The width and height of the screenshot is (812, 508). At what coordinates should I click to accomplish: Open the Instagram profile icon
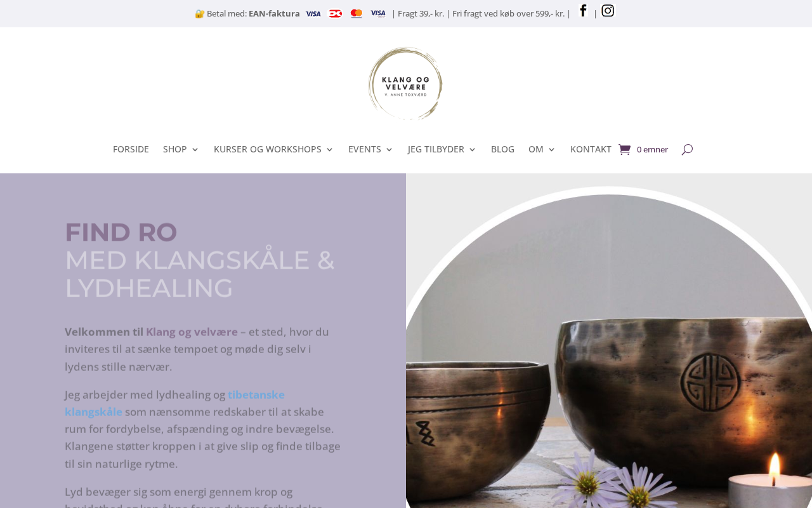608,11
